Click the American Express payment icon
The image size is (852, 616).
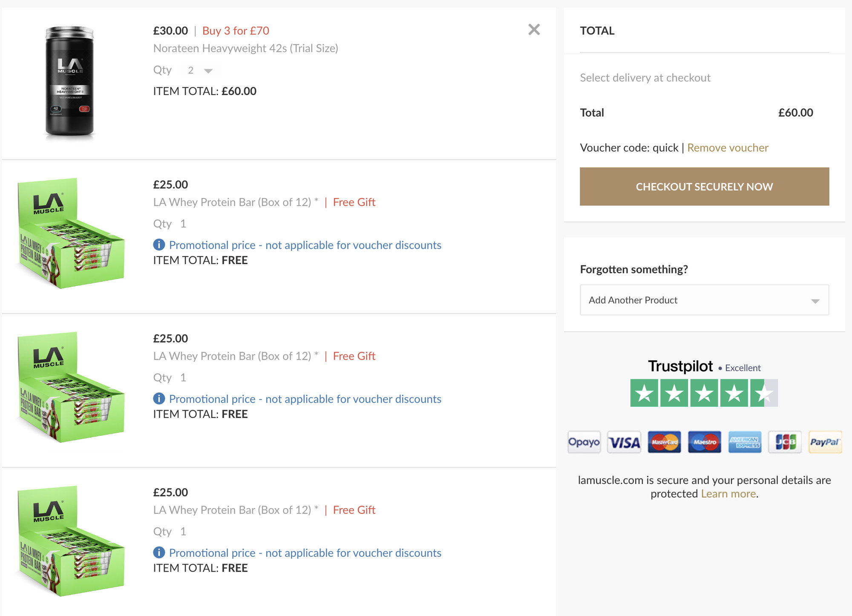tap(745, 442)
